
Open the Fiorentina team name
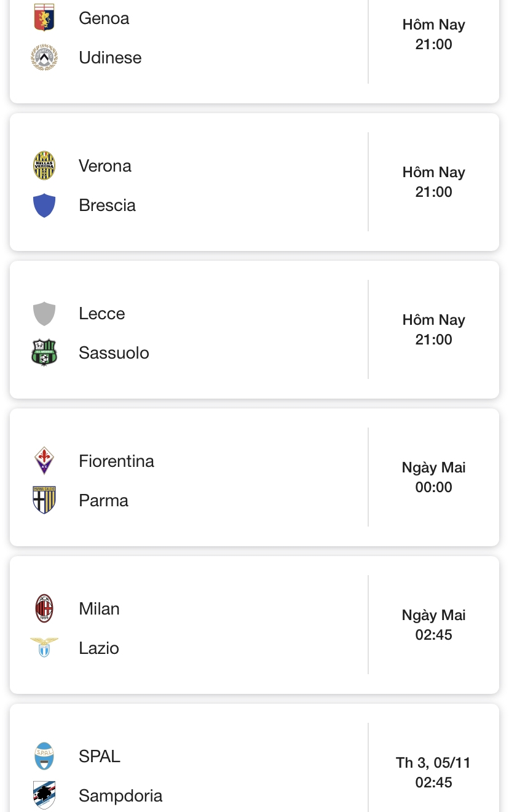pos(116,461)
